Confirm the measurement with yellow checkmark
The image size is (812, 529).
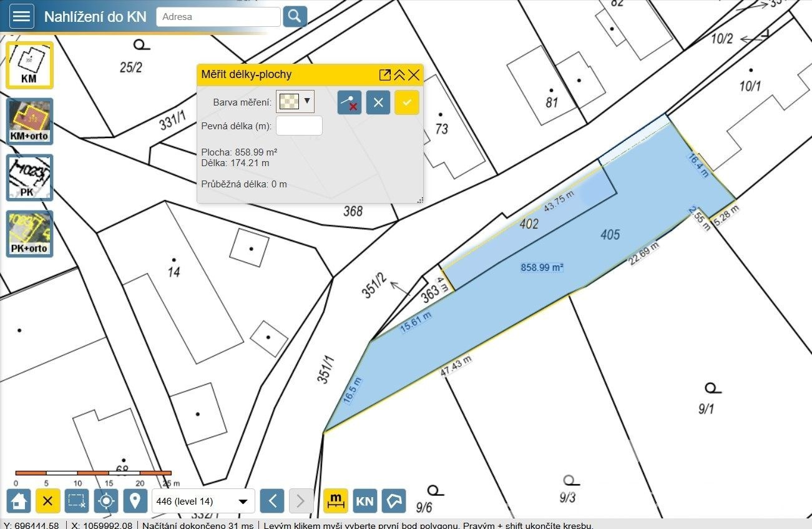coord(406,102)
